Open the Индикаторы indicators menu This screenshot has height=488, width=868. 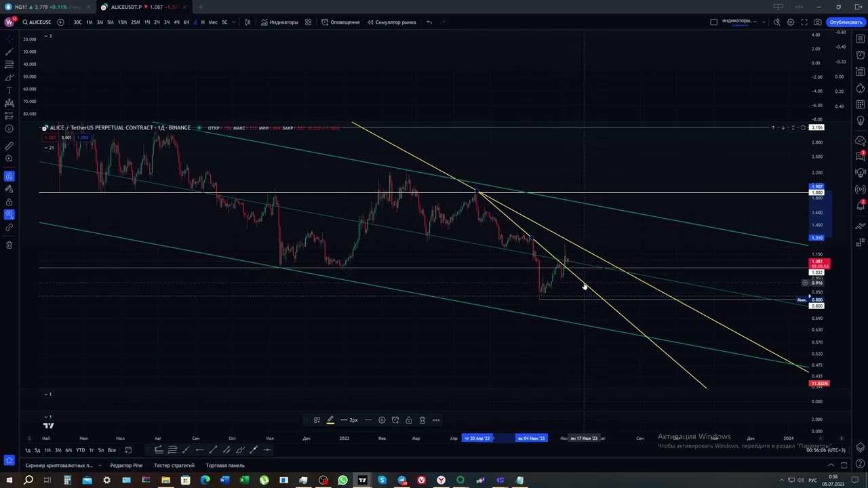tap(279, 22)
